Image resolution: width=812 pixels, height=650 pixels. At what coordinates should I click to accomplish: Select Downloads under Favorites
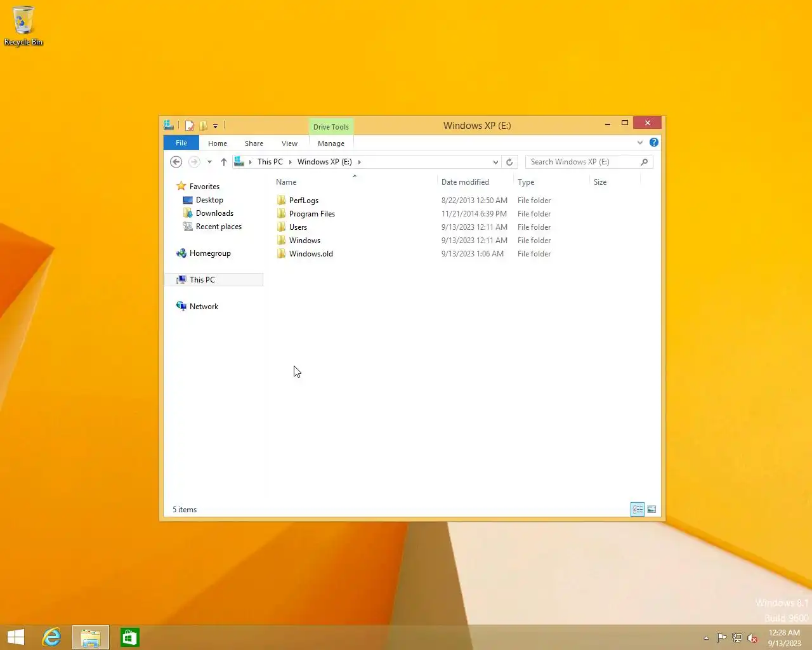coord(214,213)
